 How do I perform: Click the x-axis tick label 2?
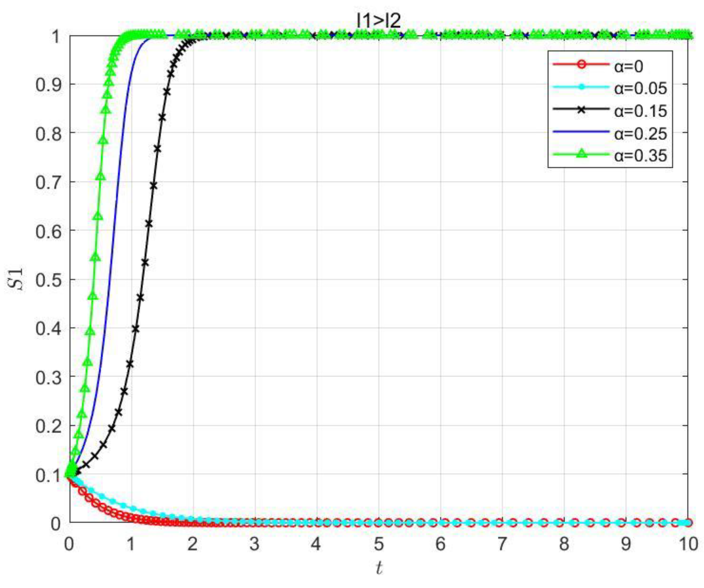click(192, 544)
